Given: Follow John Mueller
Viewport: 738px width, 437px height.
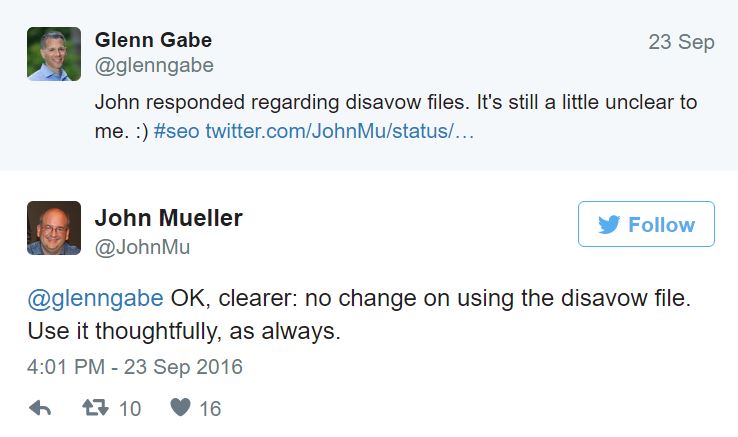Looking at the screenshot, I should point(646,225).
